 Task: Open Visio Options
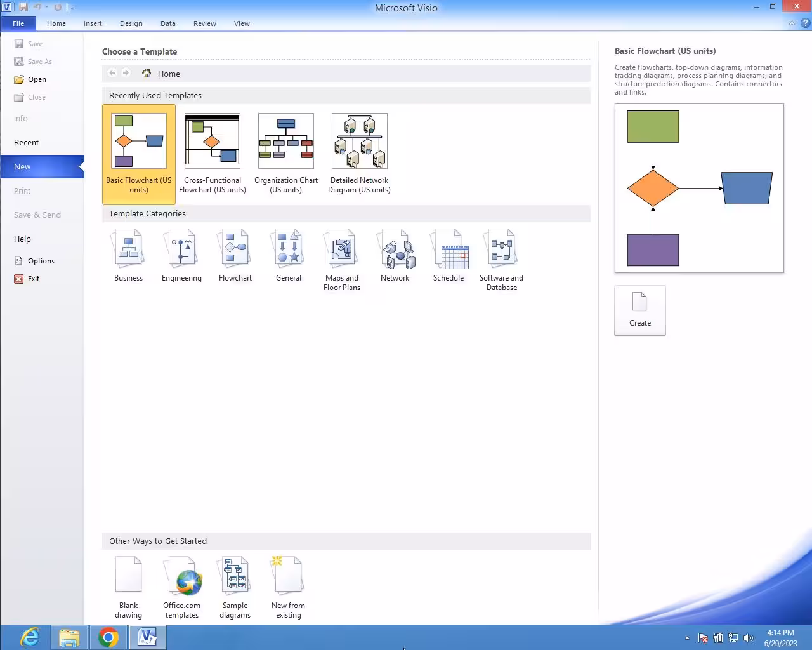point(41,260)
